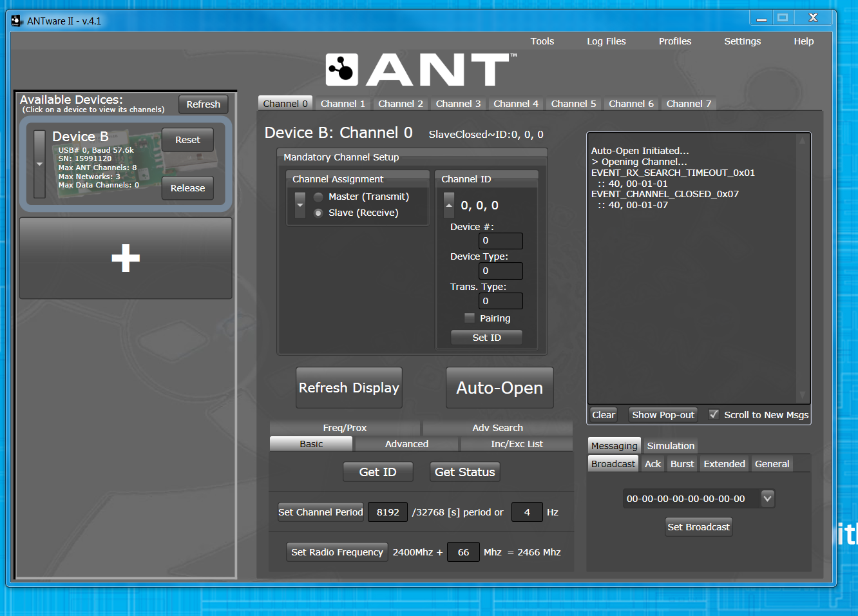This screenshot has width=858, height=616.
Task: Expand the Device B side panel arrow
Action: 40,164
